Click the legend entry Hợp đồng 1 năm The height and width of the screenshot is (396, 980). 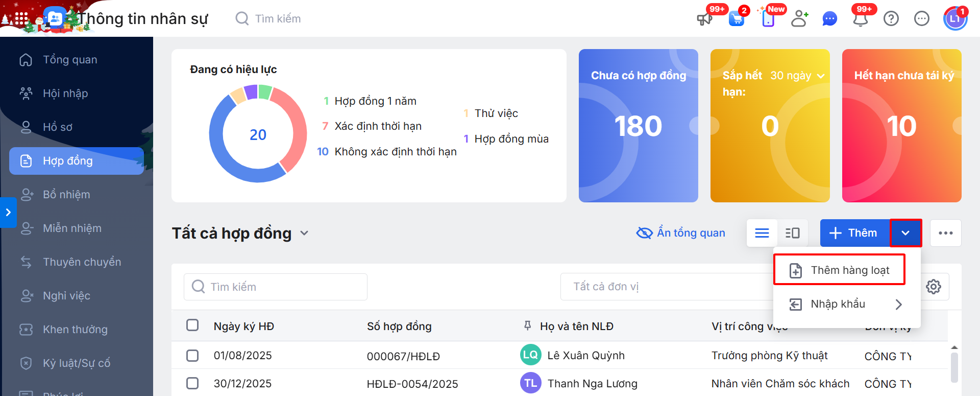tap(370, 101)
